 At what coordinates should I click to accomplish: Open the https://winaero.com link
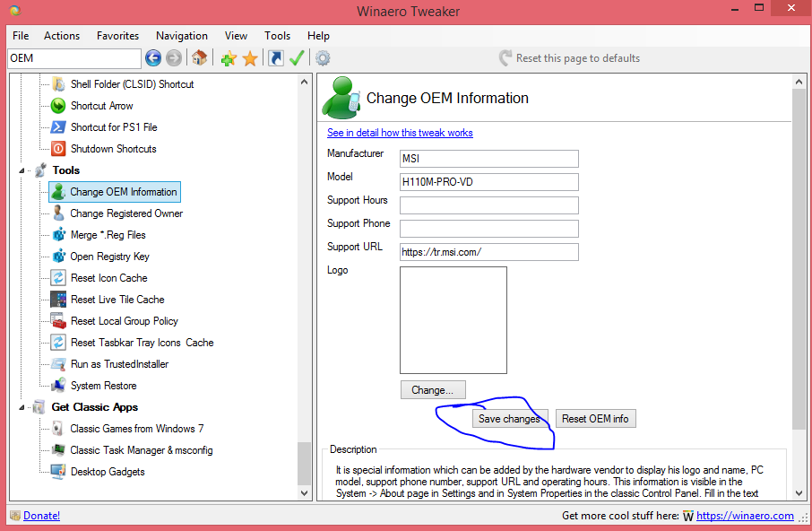point(745,516)
